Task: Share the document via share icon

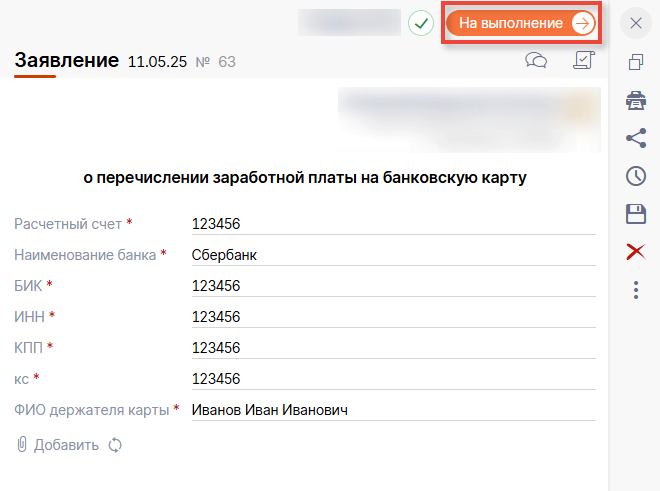Action: click(635, 138)
